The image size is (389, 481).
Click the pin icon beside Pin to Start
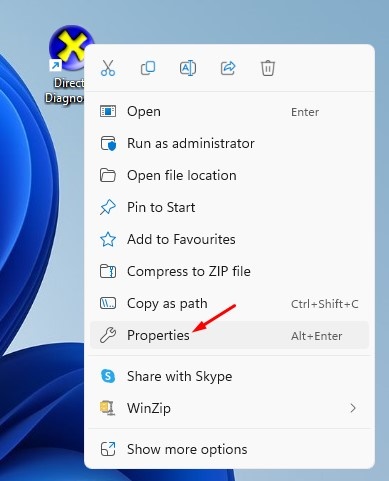(108, 207)
